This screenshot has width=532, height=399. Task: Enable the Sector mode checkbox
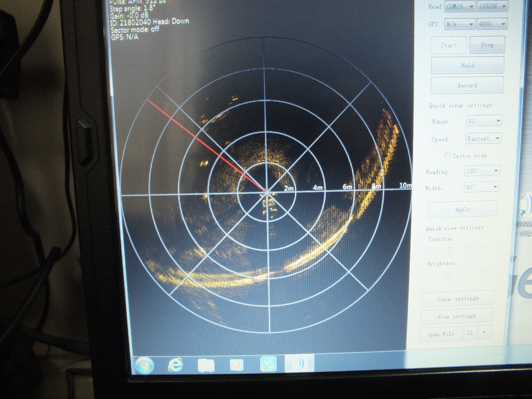448,156
